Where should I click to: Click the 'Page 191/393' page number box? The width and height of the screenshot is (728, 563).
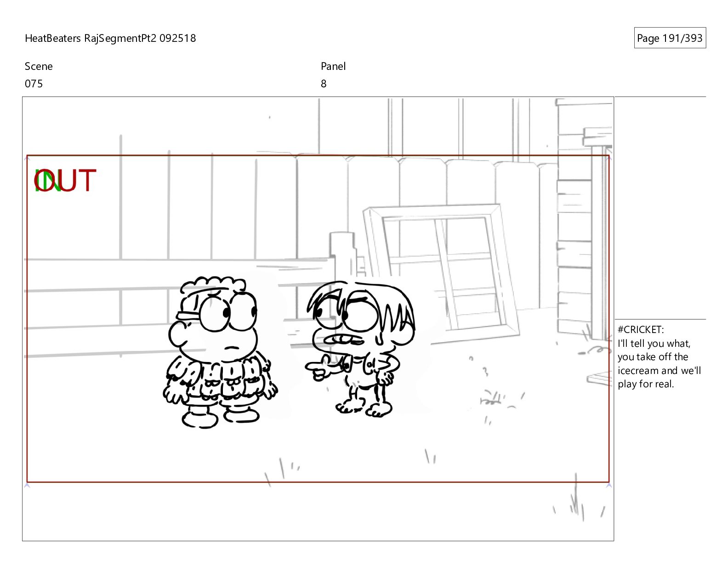point(670,38)
